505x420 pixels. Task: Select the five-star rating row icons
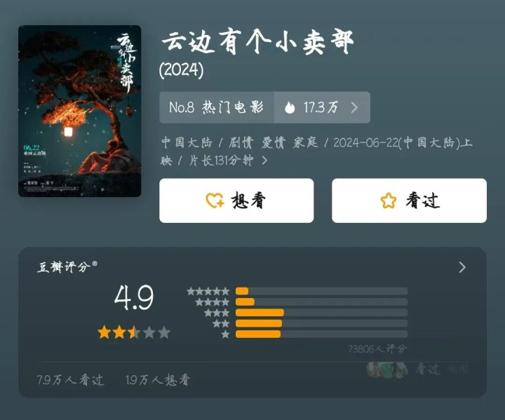coord(208,292)
